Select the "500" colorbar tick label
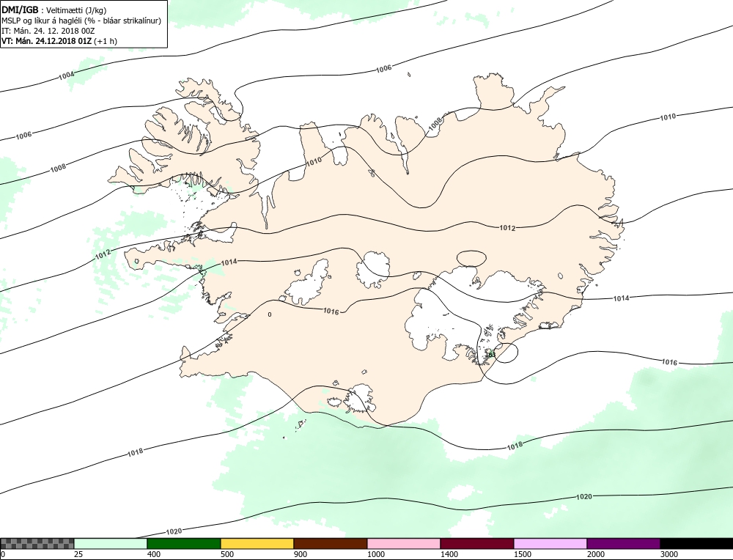This screenshot has width=733, height=560. click(x=227, y=554)
